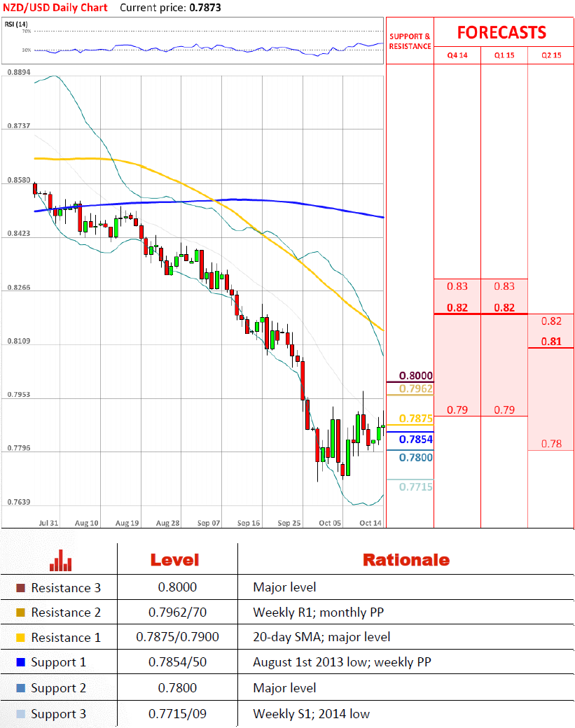
Task: Click the Level column heading
Action: [x=174, y=560]
